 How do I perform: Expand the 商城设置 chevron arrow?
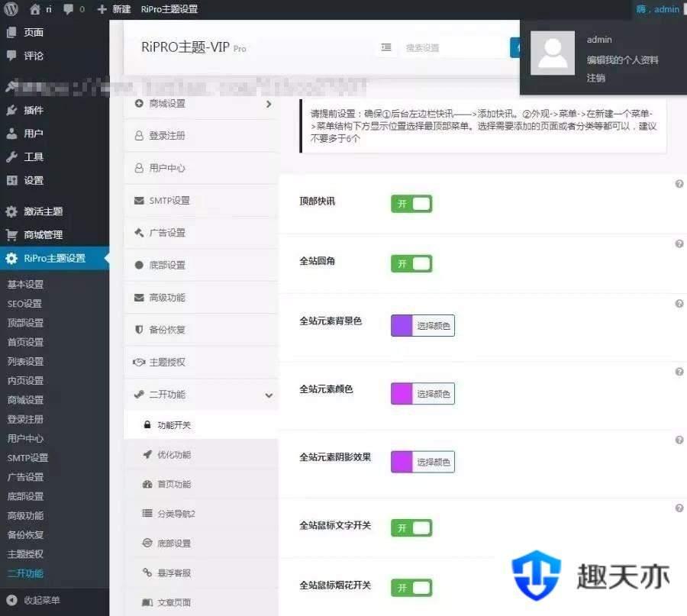click(x=269, y=104)
